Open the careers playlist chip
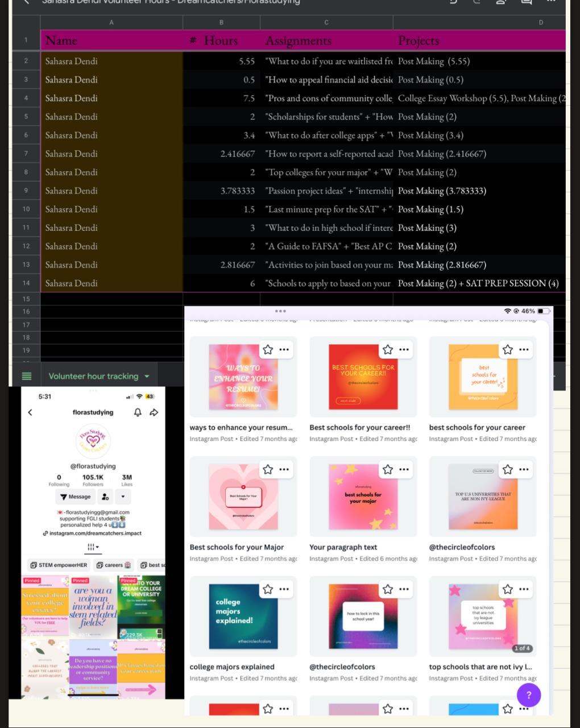Image resolution: width=580 pixels, height=728 pixels. 114,565
